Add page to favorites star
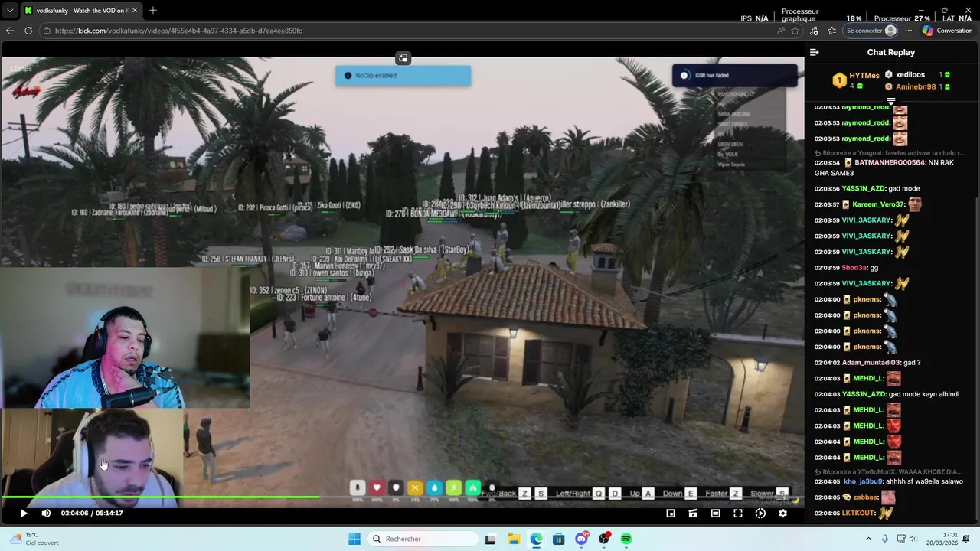The width and height of the screenshot is (980, 551). pos(795,31)
